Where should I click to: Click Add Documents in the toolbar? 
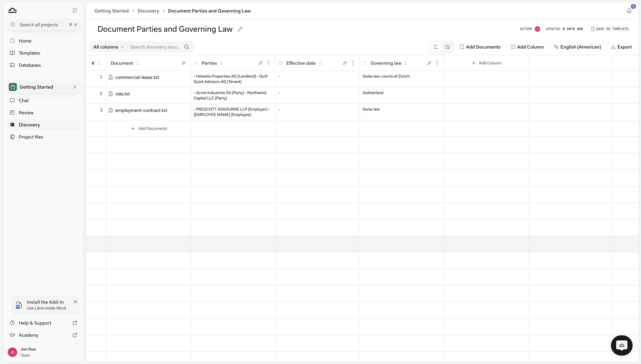(x=480, y=47)
